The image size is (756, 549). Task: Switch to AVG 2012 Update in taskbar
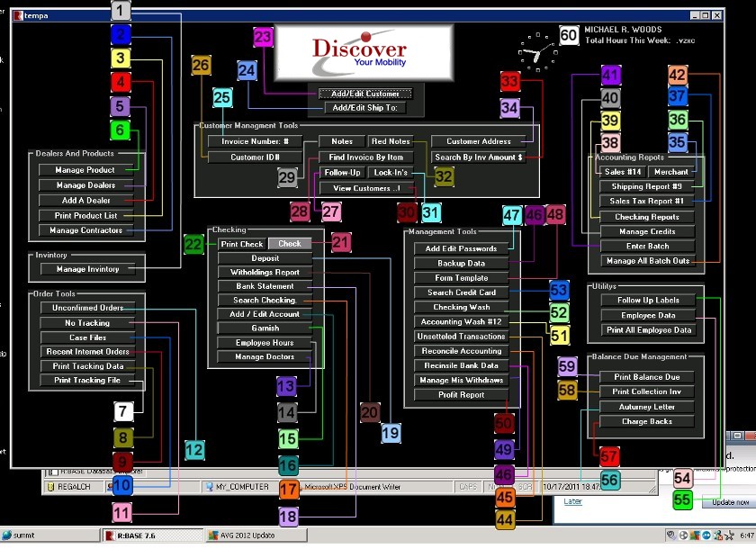[x=256, y=535]
